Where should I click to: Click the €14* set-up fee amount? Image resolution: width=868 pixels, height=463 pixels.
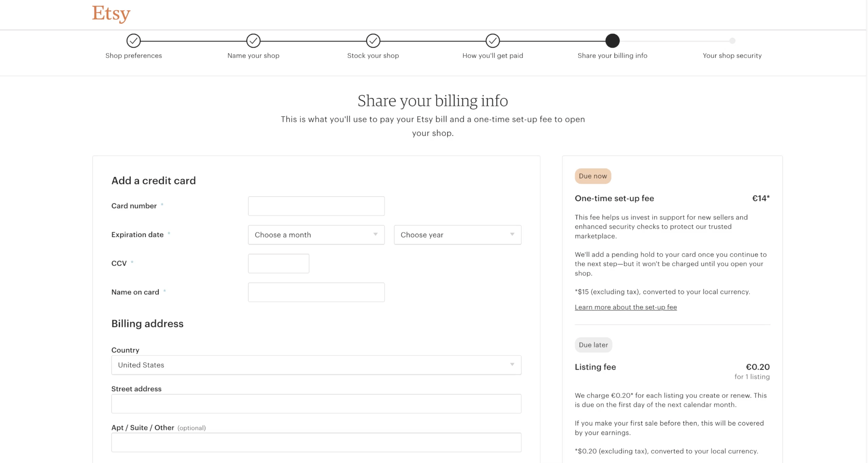tap(761, 198)
